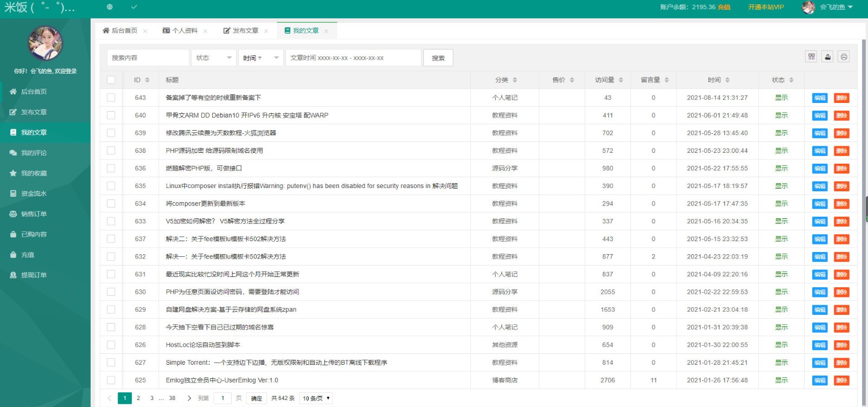Click the print icon in table toolbar
Viewport: 868px width, 407px height.
point(844,57)
